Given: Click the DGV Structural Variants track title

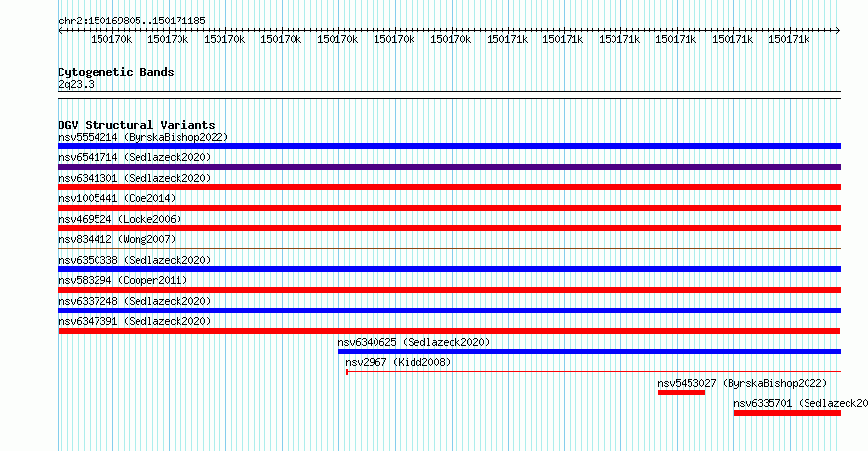Looking at the screenshot, I should point(137,125).
